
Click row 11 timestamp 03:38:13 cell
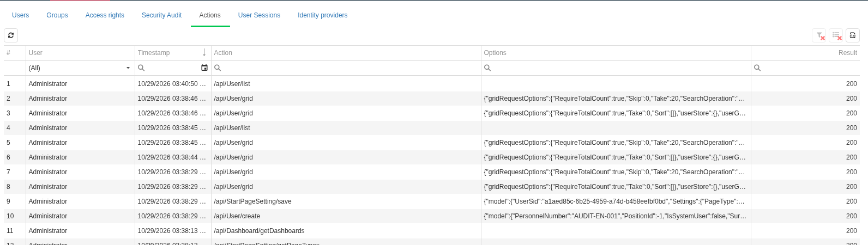tap(173, 231)
